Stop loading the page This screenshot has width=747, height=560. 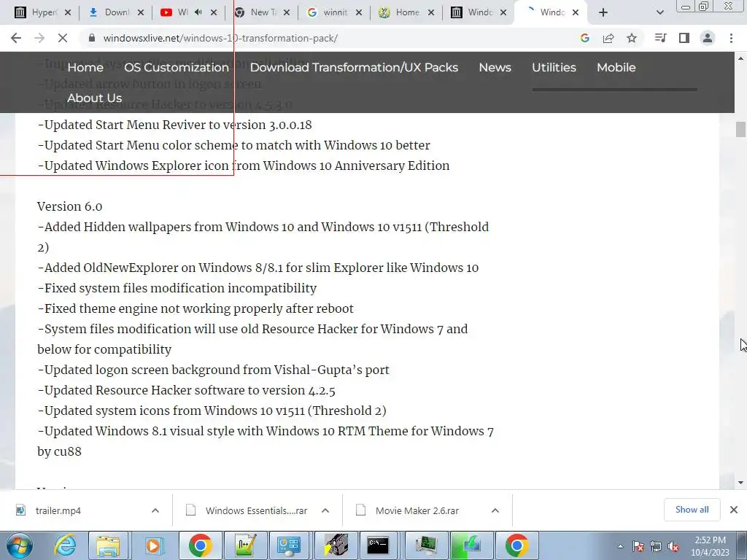click(63, 38)
